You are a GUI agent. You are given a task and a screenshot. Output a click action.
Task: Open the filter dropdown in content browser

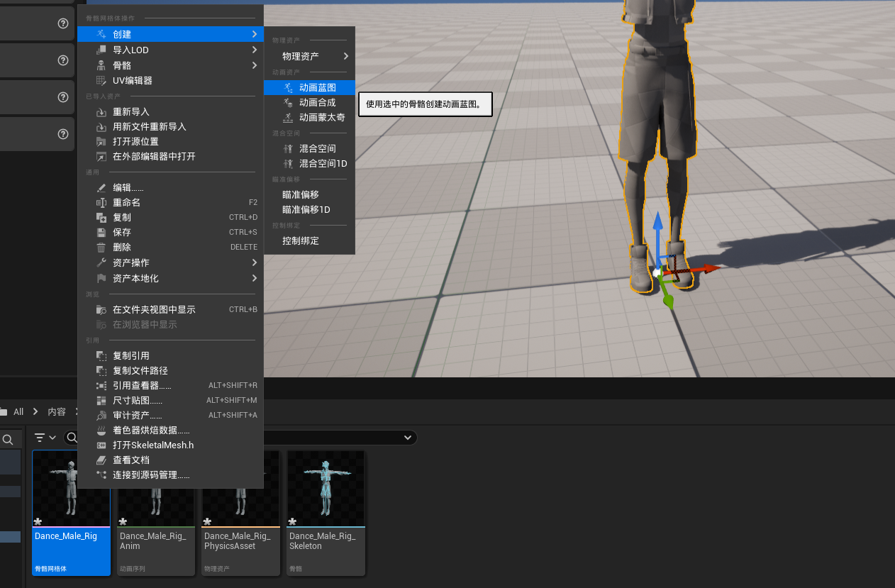point(45,438)
